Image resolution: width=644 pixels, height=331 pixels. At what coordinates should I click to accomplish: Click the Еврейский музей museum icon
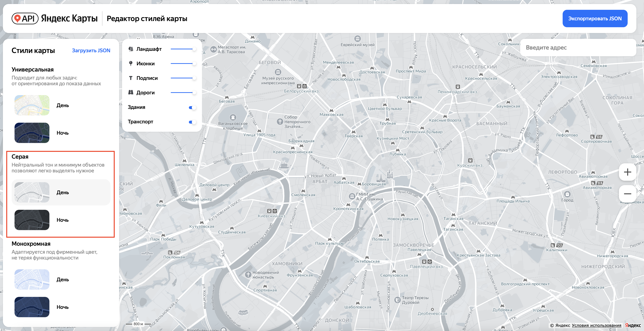pos(357,39)
